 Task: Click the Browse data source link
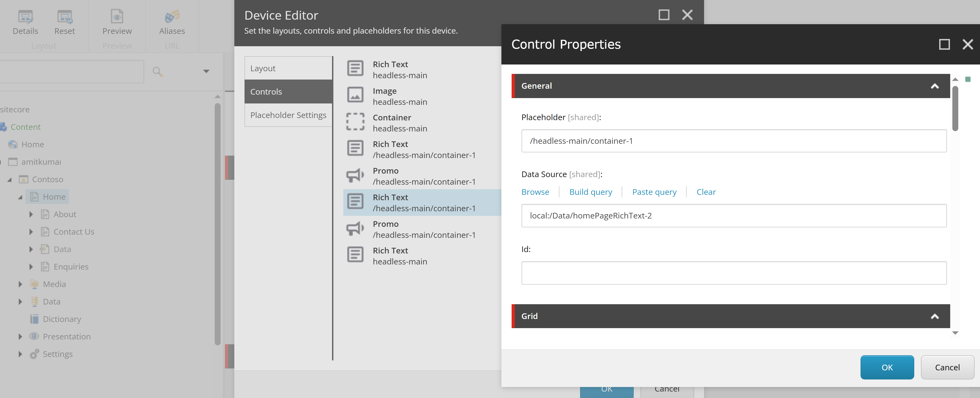[x=535, y=192]
